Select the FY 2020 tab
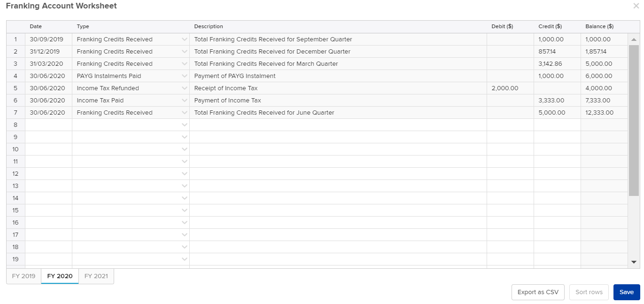The image size is (644, 304). pyautogui.click(x=60, y=276)
